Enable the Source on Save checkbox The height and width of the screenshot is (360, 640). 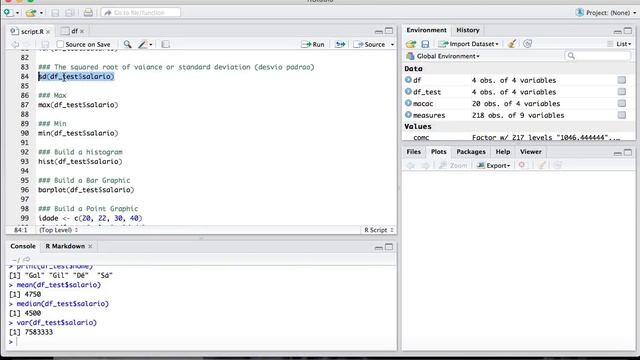pos(60,44)
